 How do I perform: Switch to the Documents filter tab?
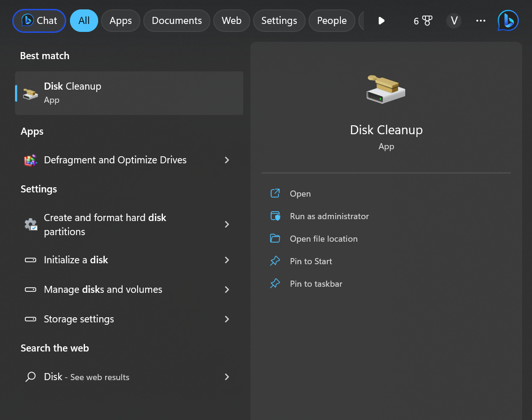click(177, 21)
